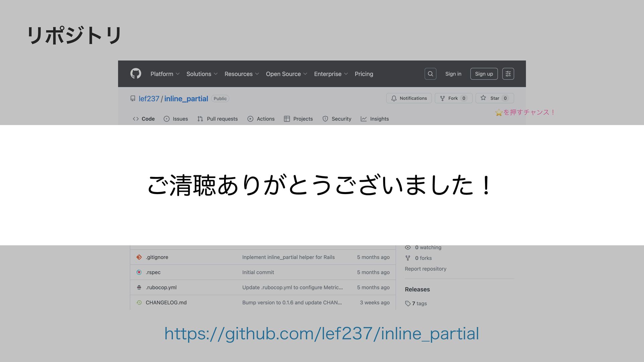Click the 7 tags link
The width and height of the screenshot is (644, 362).
tap(419, 303)
